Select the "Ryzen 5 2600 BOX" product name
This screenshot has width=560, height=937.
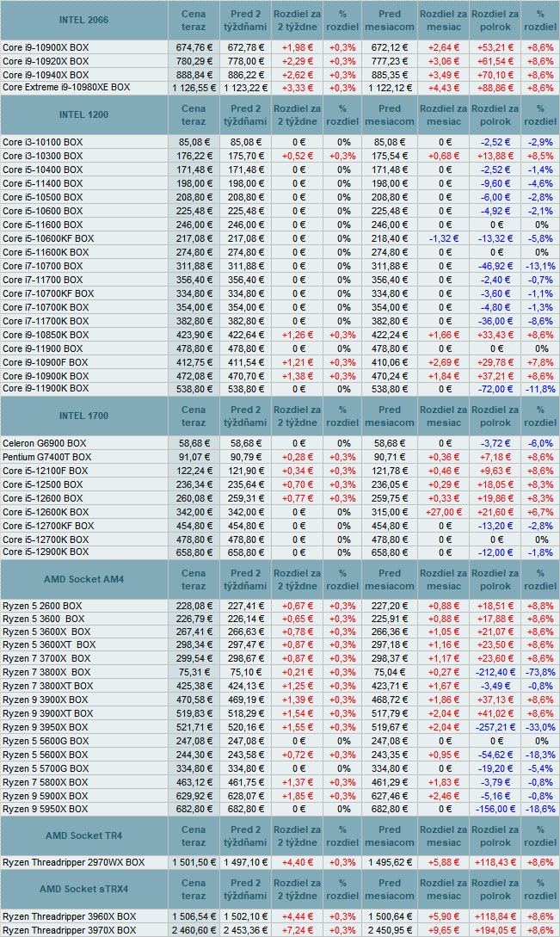(x=42, y=606)
